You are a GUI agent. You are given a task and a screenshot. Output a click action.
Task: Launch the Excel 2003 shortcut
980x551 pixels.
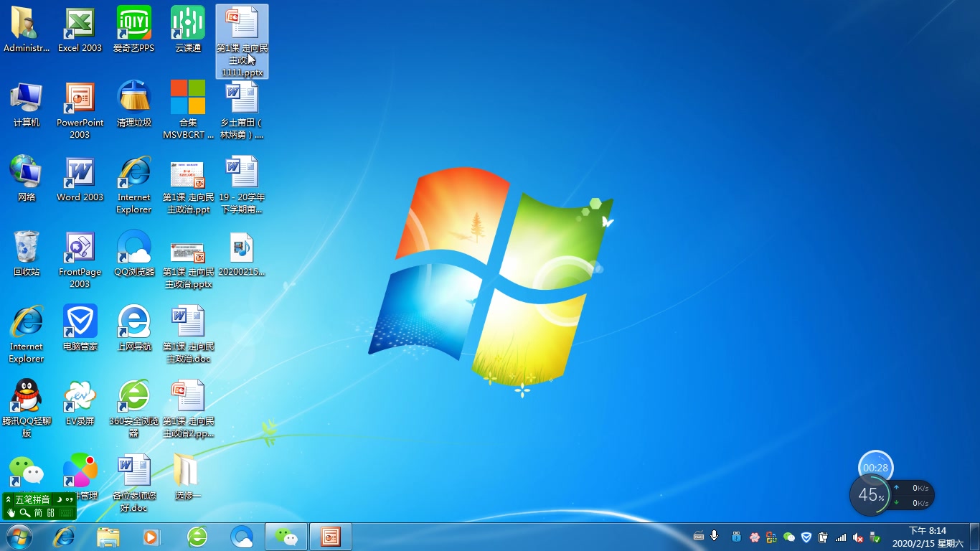click(80, 29)
